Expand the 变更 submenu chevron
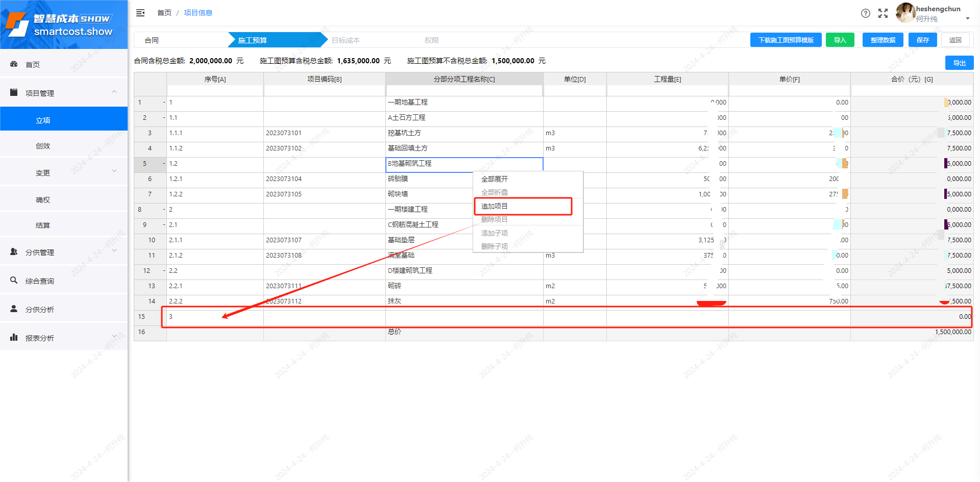This screenshot has height=482, width=980. point(114,171)
